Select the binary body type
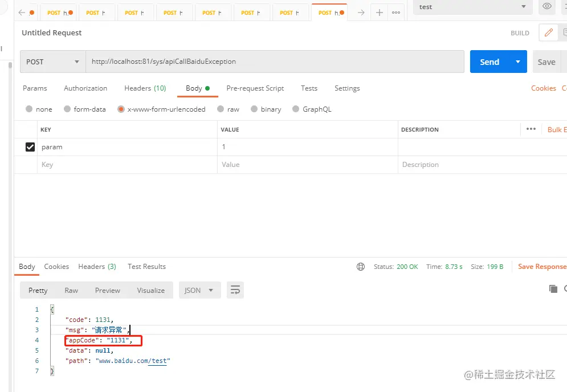The width and height of the screenshot is (567, 392). point(266,109)
